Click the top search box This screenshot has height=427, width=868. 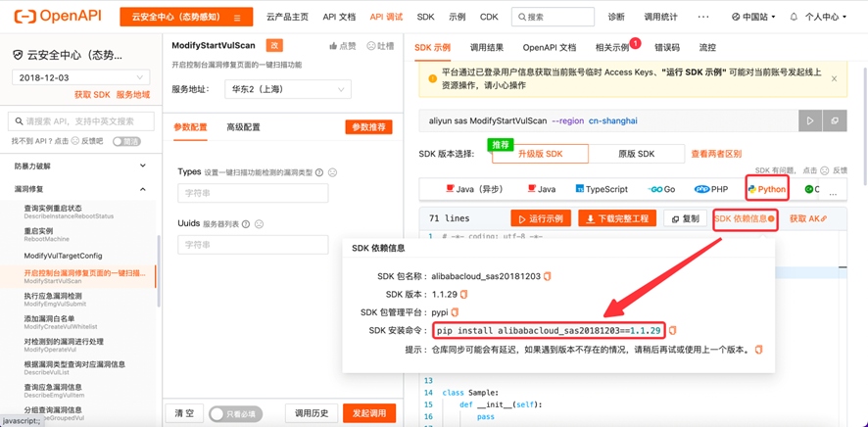click(x=553, y=18)
